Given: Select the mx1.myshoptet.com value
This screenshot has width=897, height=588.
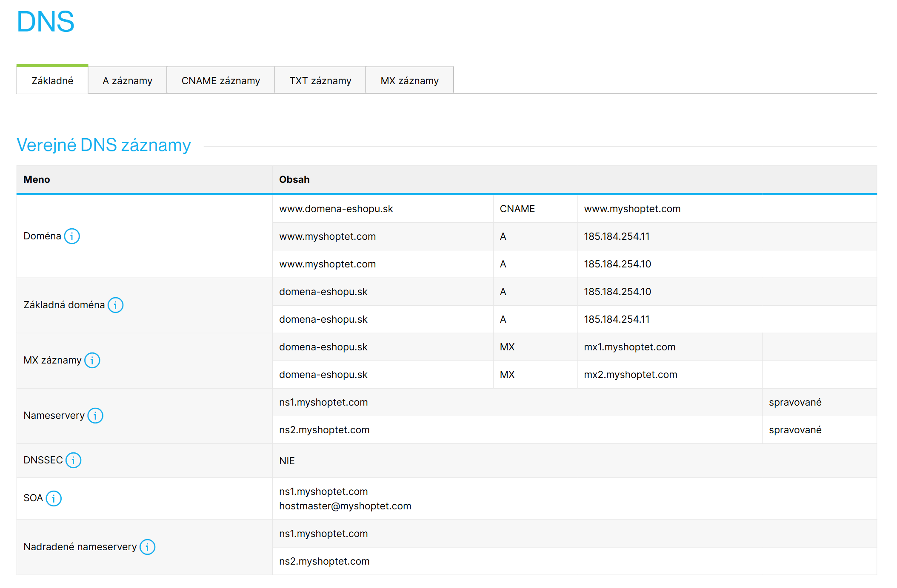Looking at the screenshot, I should pos(630,347).
